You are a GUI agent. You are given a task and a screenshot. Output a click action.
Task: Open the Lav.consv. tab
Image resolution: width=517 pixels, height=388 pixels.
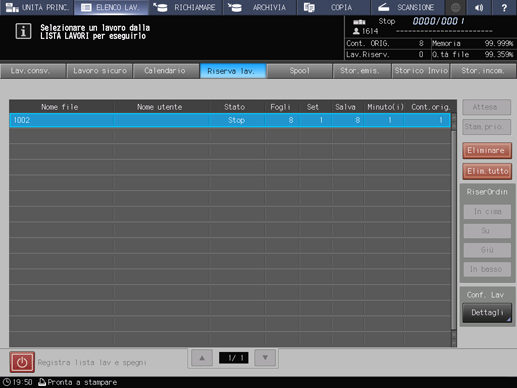[33, 71]
